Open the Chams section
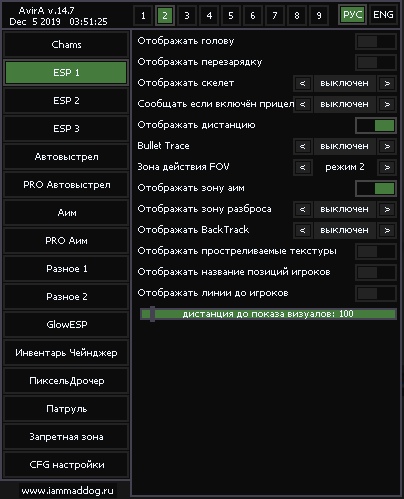This screenshot has width=404, height=499. point(66,45)
